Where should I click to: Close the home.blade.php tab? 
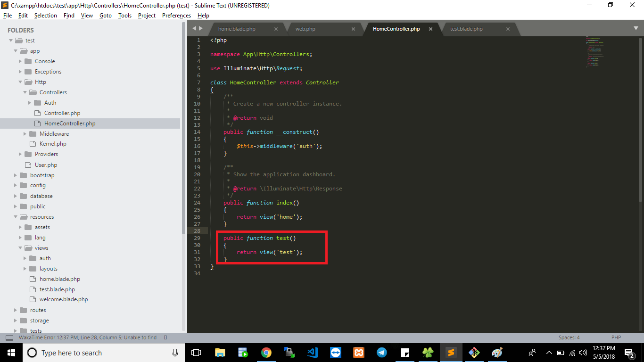[x=276, y=29]
